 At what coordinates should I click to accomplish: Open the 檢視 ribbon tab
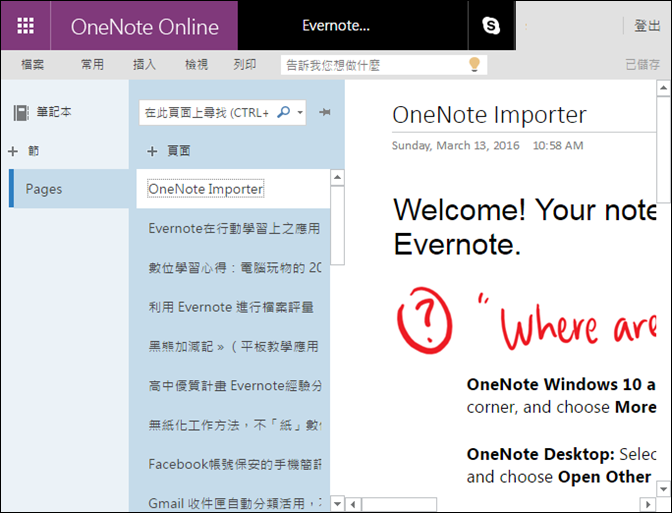196,65
